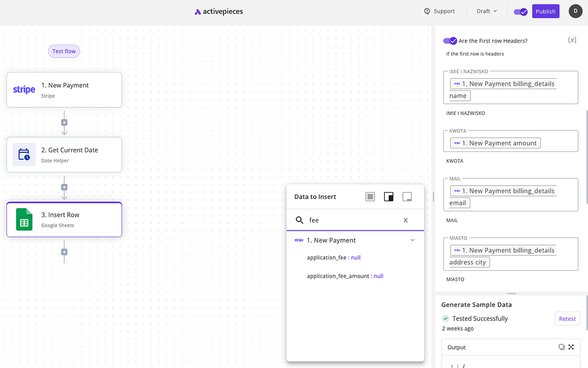This screenshot has height=368, width=588.
Task: Click the Google Sheets icon on Insert Row
Action: point(24,219)
